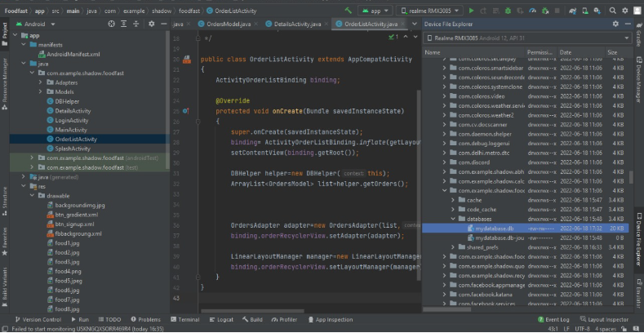Click OrderListActivity breadcrumb in navigation bar
Screen dimensions: 644x333
(231, 11)
